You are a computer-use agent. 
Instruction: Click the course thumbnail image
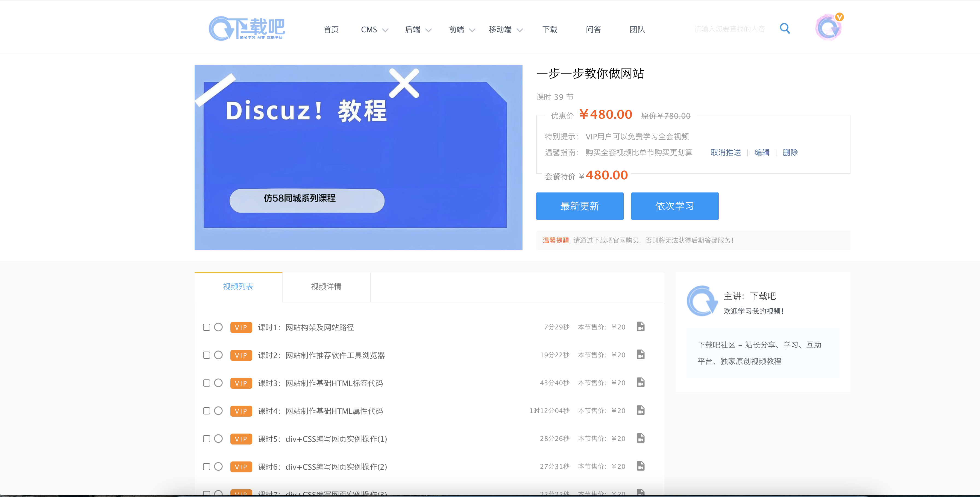pyautogui.click(x=359, y=157)
